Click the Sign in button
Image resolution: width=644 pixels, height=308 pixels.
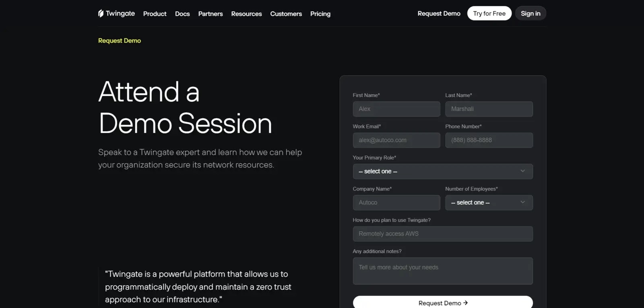point(530,13)
